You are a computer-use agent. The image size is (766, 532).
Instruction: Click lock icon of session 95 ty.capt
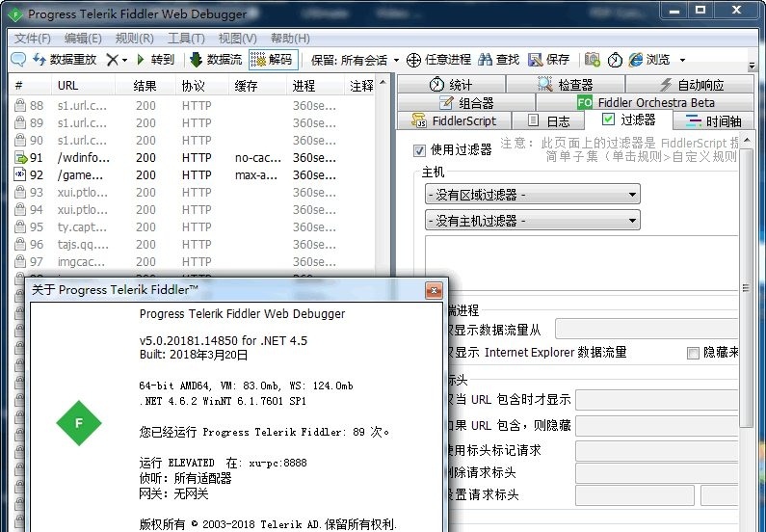[20, 226]
